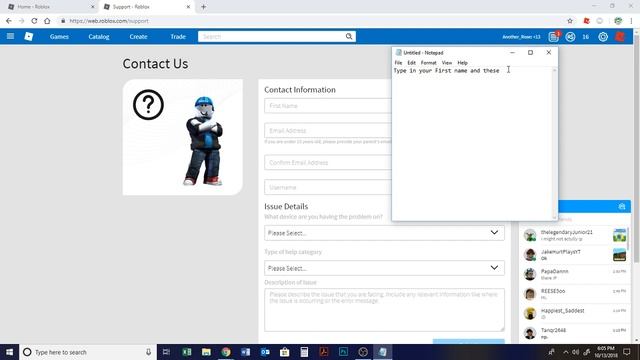Image resolution: width=640 pixels, height=360 pixels.
Task: Expand the type of help category dropdown
Action: pyautogui.click(x=384, y=268)
